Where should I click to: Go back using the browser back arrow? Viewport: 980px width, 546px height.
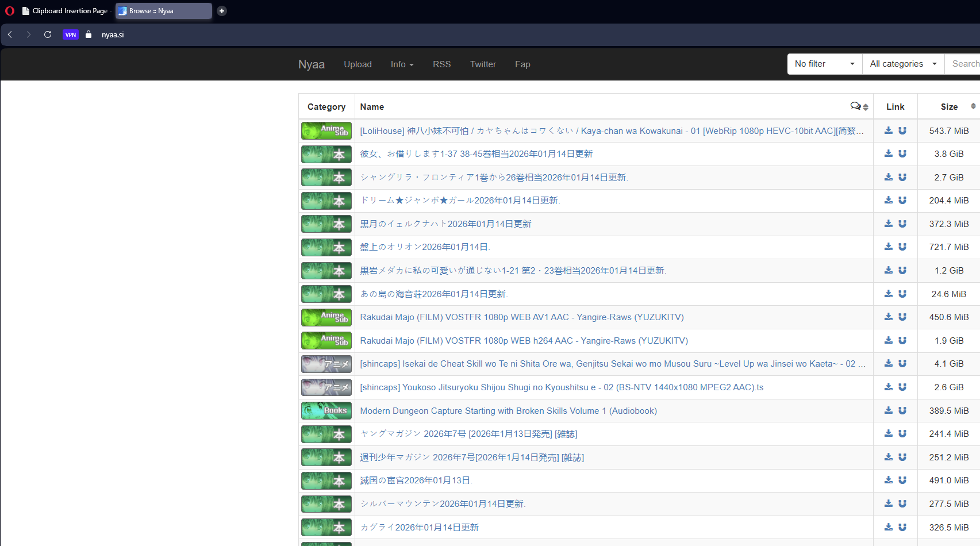coord(10,34)
